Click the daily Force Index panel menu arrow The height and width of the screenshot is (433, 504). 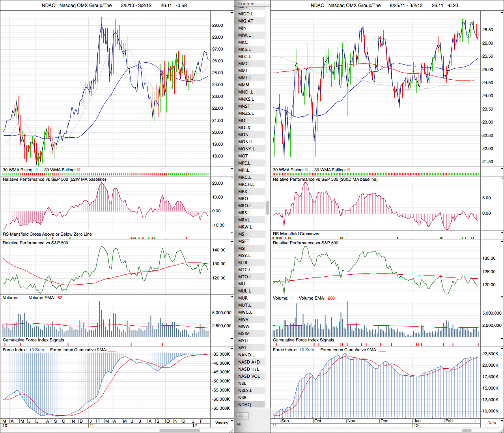(x=502, y=349)
